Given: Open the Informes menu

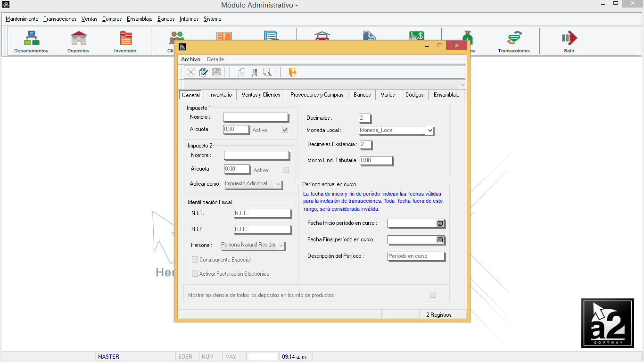Looking at the screenshot, I should click(189, 19).
